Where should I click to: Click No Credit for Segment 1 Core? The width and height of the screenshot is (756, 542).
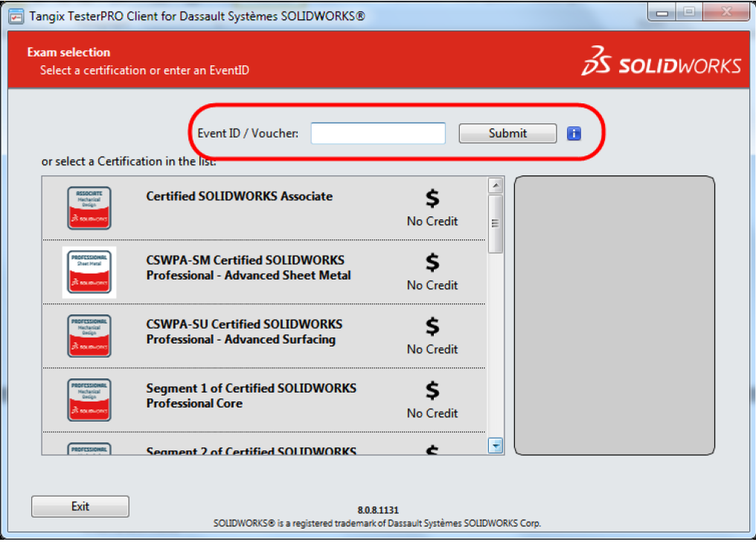coord(432,414)
